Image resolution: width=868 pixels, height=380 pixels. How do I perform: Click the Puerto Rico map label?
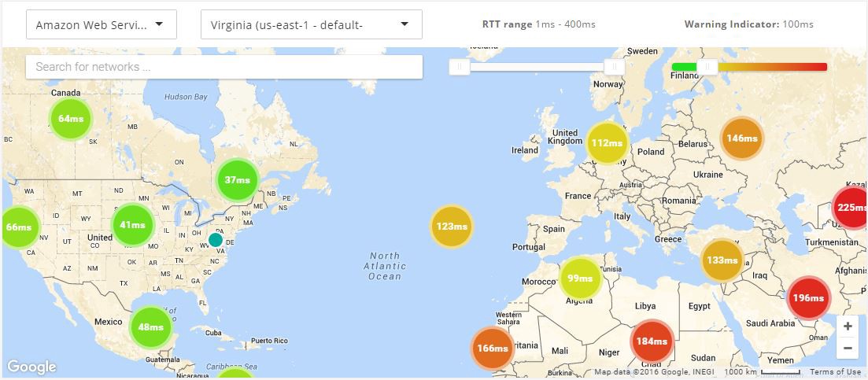click(x=269, y=341)
